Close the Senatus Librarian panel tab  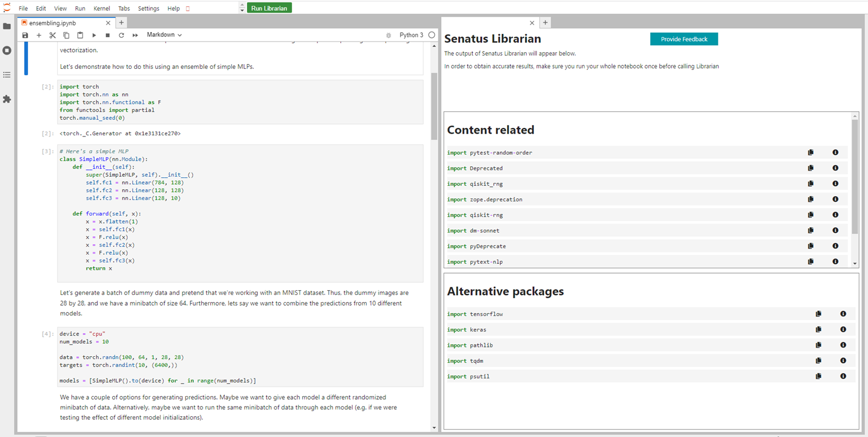tap(532, 23)
